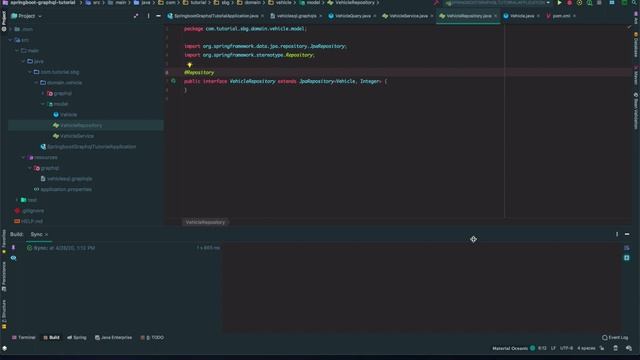Click the LF line separator in the status bar

click(553, 348)
